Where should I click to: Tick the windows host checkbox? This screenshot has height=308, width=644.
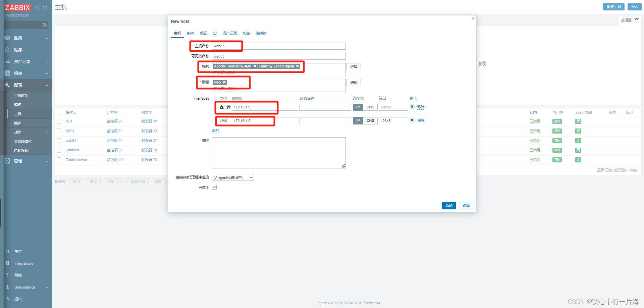pos(59,150)
